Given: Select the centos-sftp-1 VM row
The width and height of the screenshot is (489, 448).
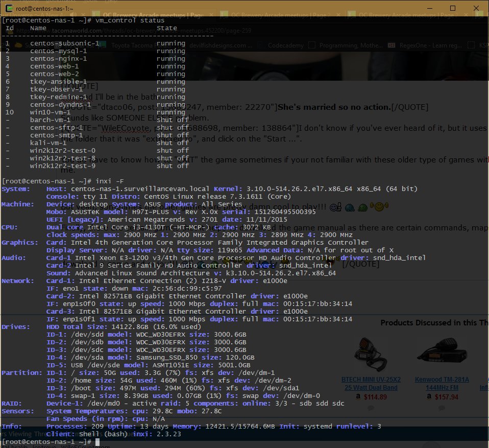Looking at the screenshot, I should click(x=97, y=127).
